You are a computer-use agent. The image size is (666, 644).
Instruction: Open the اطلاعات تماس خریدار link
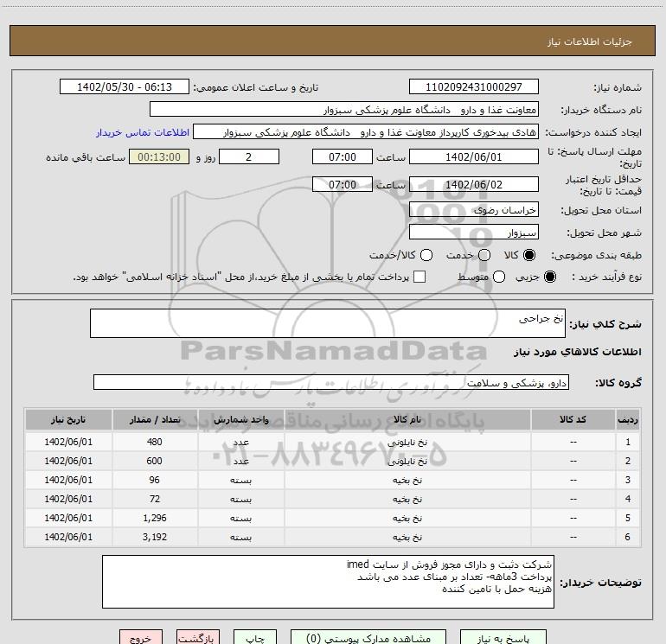(143, 132)
